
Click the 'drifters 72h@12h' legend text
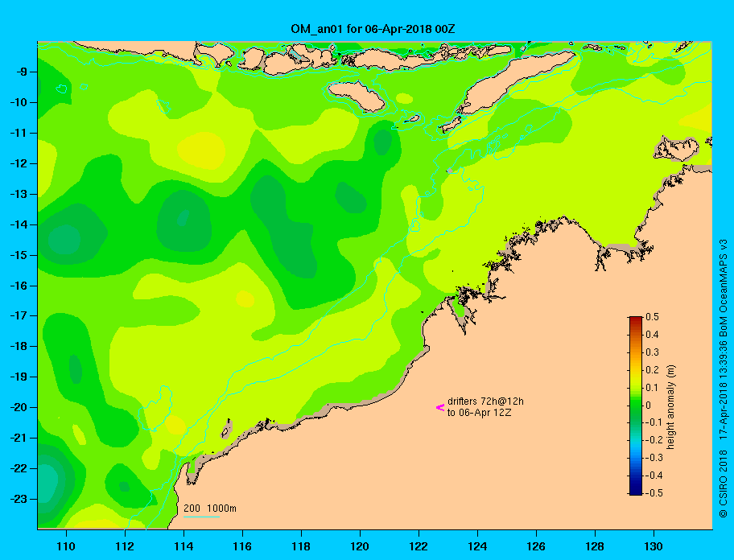(x=485, y=401)
